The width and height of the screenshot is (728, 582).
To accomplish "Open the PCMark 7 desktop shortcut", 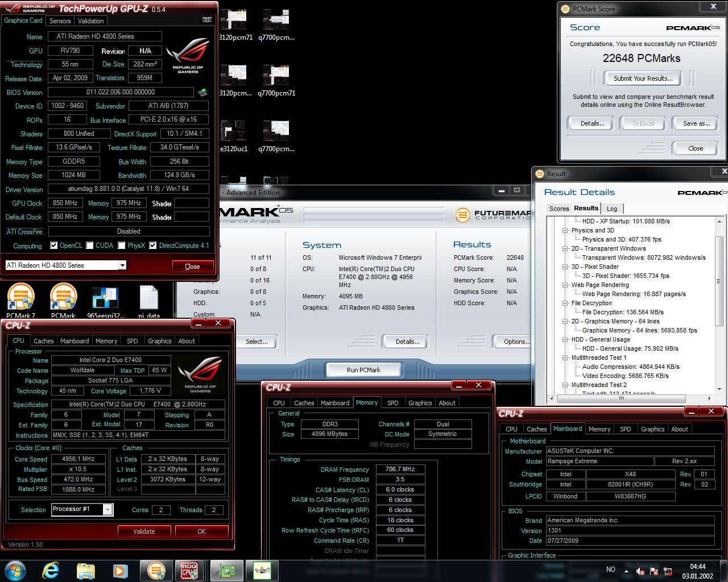I will [20, 301].
